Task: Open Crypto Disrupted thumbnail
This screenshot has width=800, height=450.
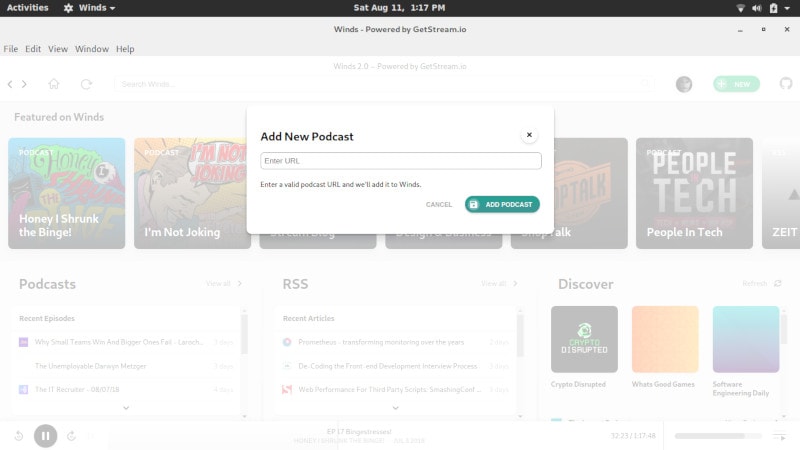Action: (584, 339)
